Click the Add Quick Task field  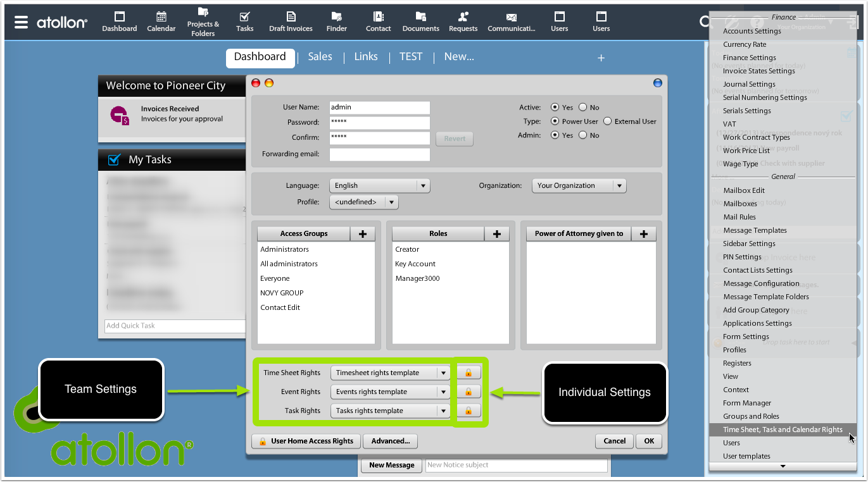coord(175,326)
